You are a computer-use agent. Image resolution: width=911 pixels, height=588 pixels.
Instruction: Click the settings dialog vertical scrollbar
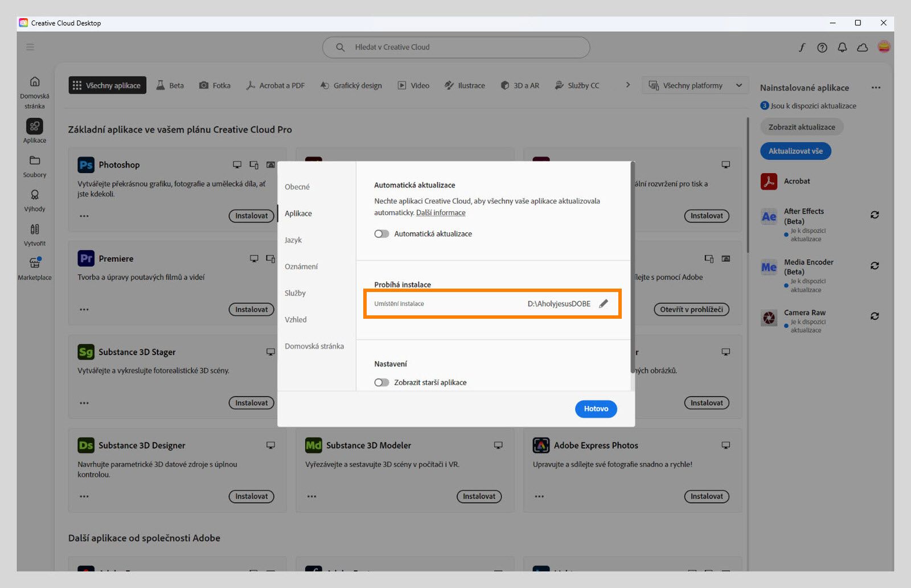(632, 268)
